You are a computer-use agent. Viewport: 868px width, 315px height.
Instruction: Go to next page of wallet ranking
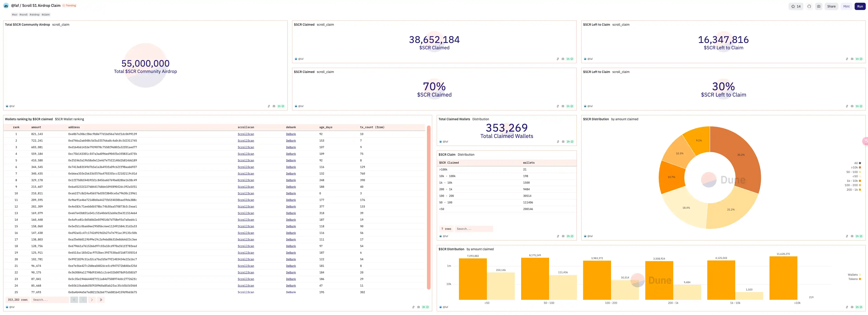[x=92, y=300]
